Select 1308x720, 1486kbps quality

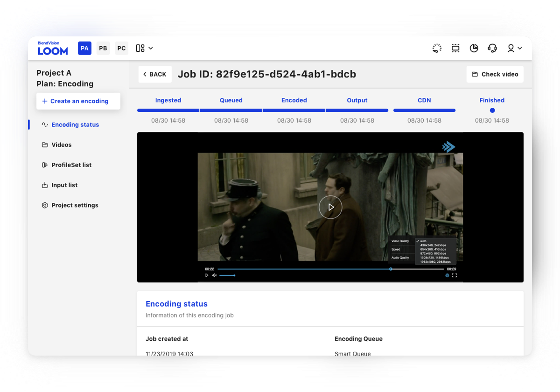click(x=434, y=258)
